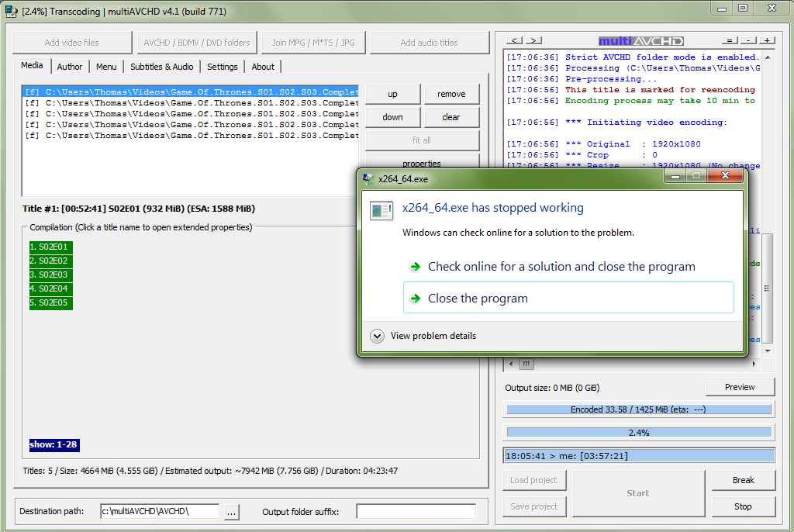Open the About tab
Screen dimensions: 794x532
[x=263, y=67]
